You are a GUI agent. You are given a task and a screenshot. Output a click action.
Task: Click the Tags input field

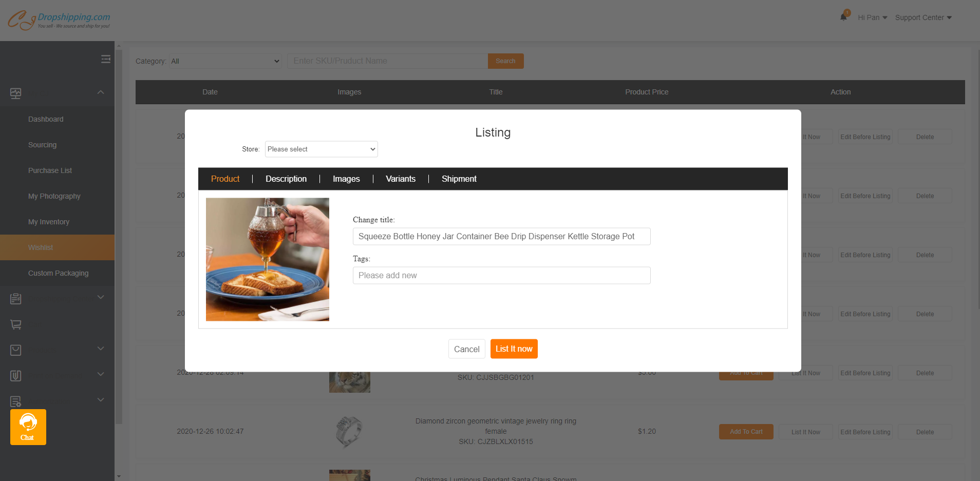(x=502, y=276)
